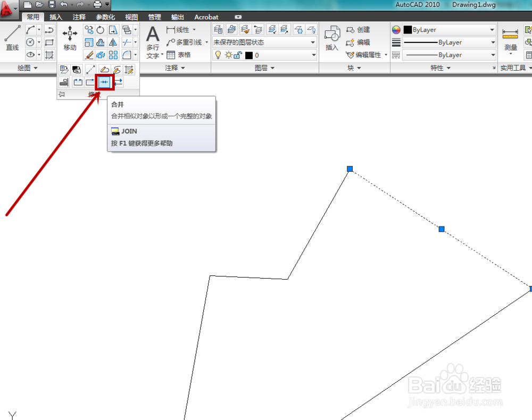Click the Edit block (编辑) button

358,43
